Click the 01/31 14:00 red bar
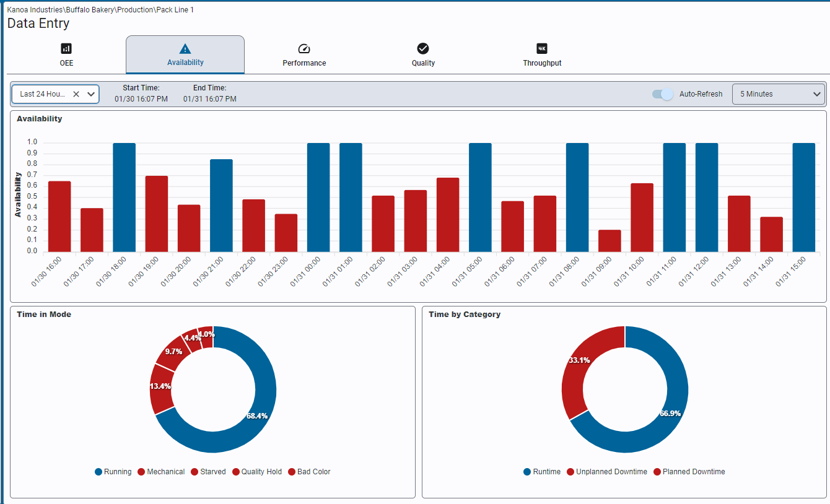This screenshot has width=830, height=504. pos(771,235)
